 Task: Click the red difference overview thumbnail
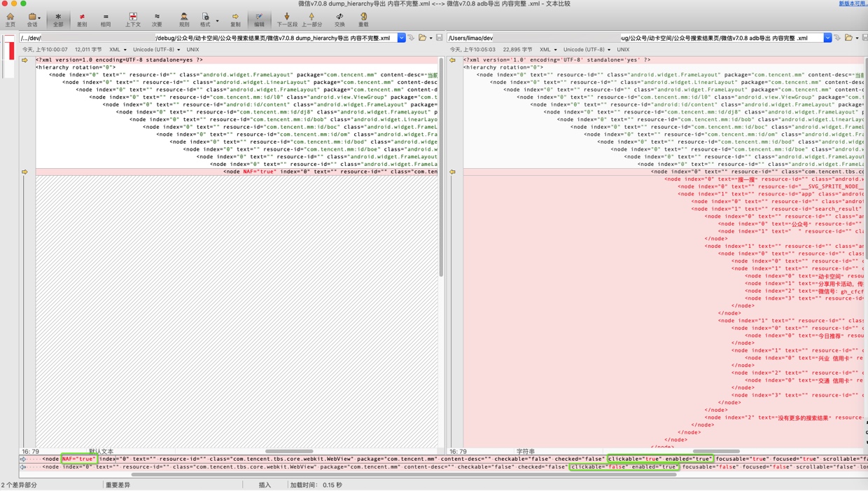10,50
